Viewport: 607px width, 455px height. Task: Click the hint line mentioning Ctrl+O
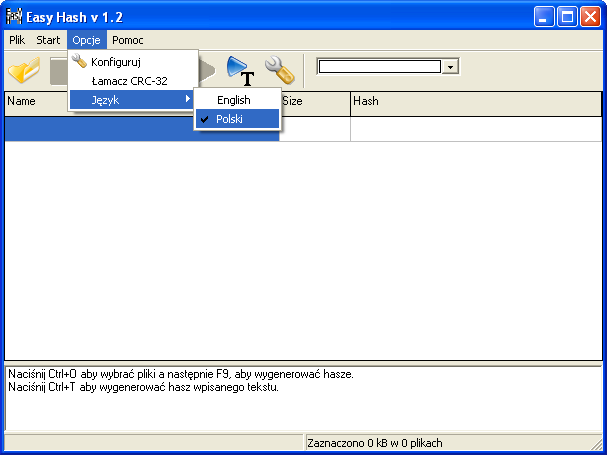(x=181, y=374)
